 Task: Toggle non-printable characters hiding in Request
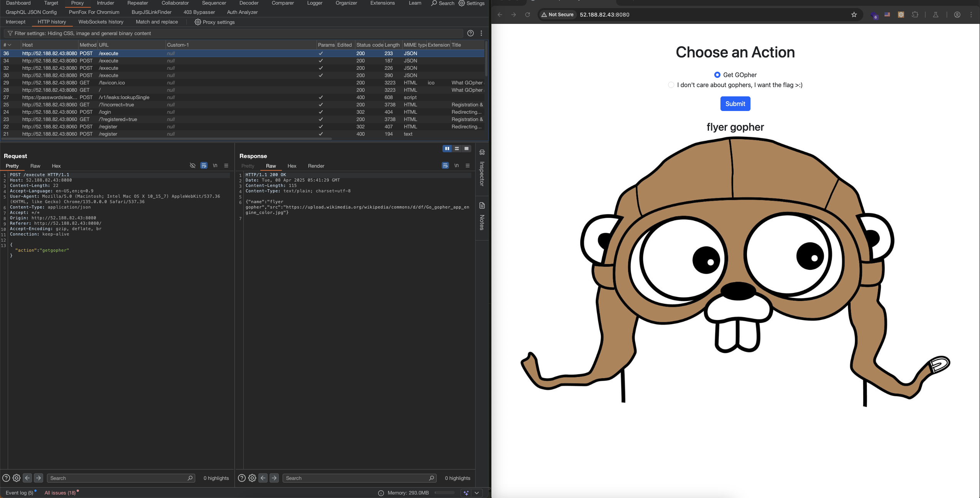coord(193,166)
